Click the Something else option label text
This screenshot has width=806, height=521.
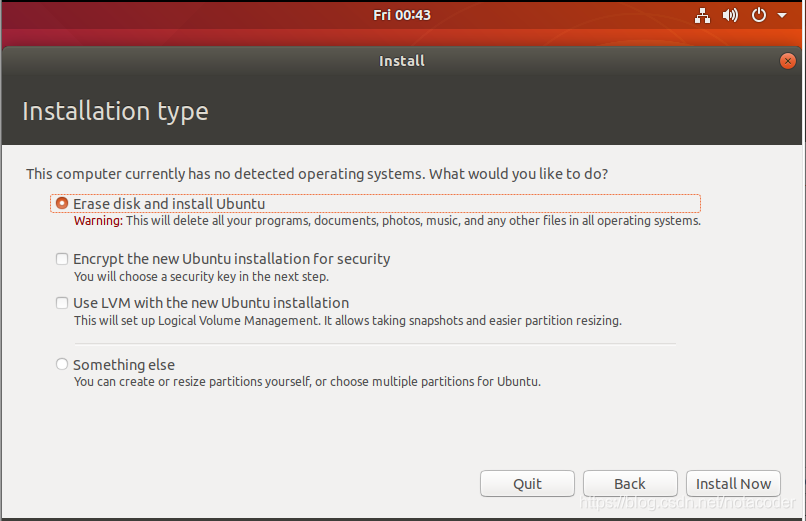coord(124,365)
